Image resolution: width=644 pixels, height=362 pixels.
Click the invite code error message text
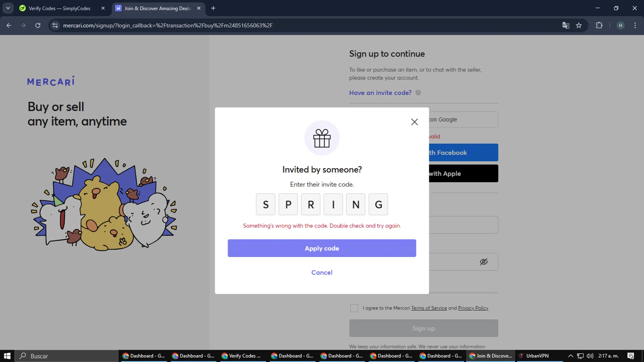322,226
